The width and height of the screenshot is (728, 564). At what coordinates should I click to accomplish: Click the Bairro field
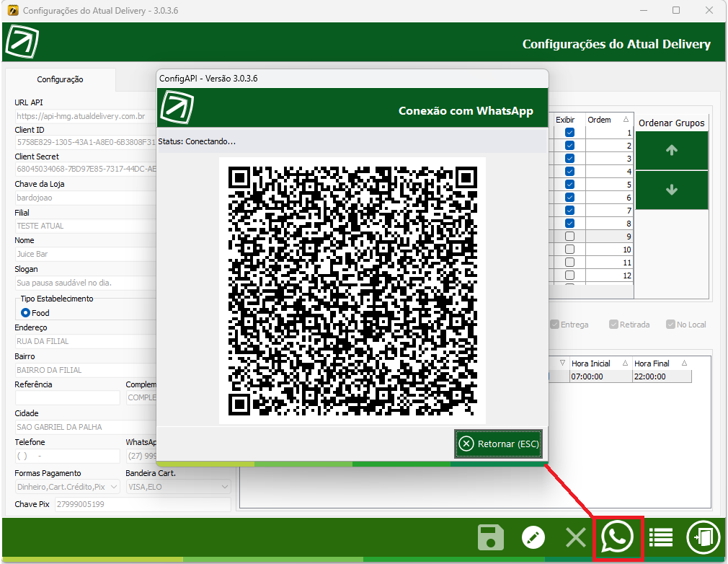[x=86, y=370]
